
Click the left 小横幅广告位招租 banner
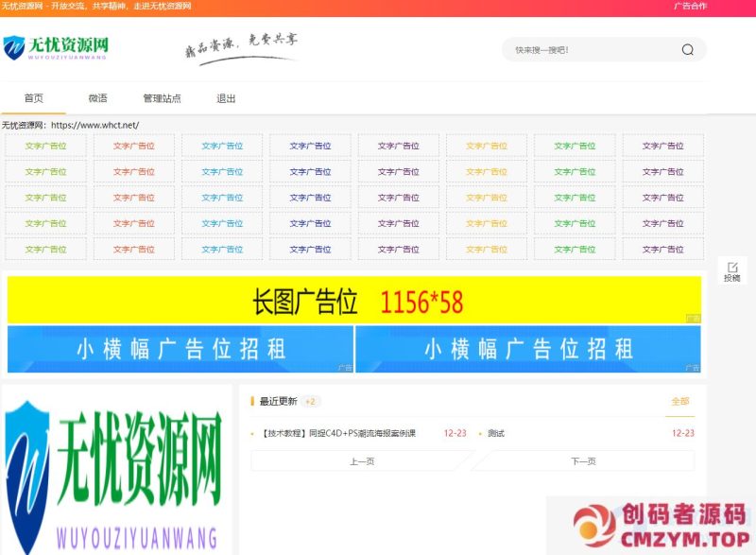[x=180, y=347]
